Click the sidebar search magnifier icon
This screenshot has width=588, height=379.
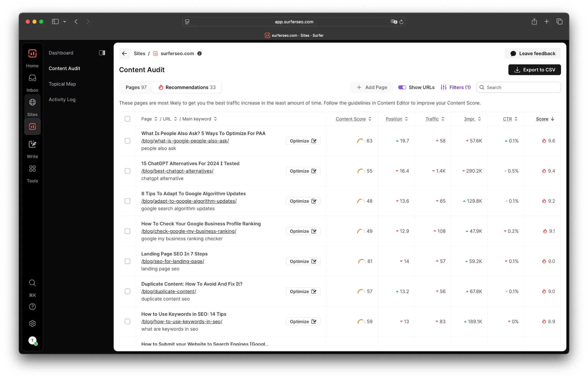(x=32, y=283)
